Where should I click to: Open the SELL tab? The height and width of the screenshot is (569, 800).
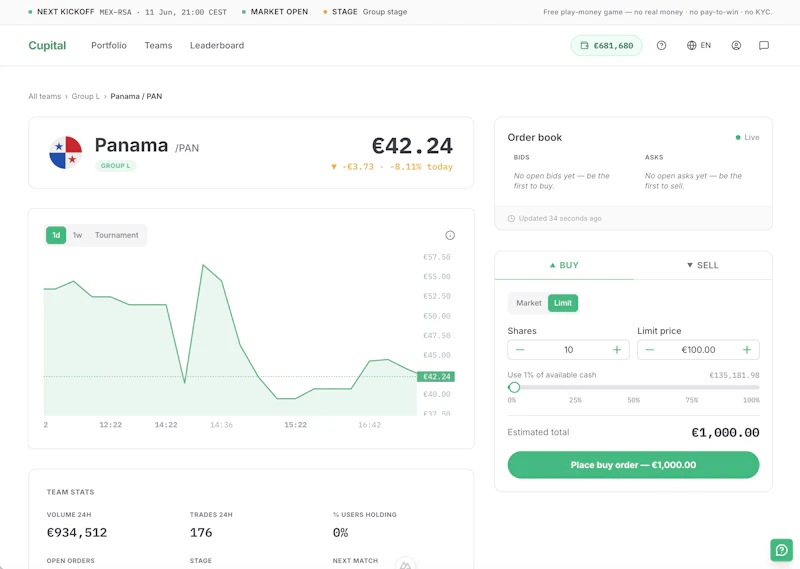coord(703,265)
